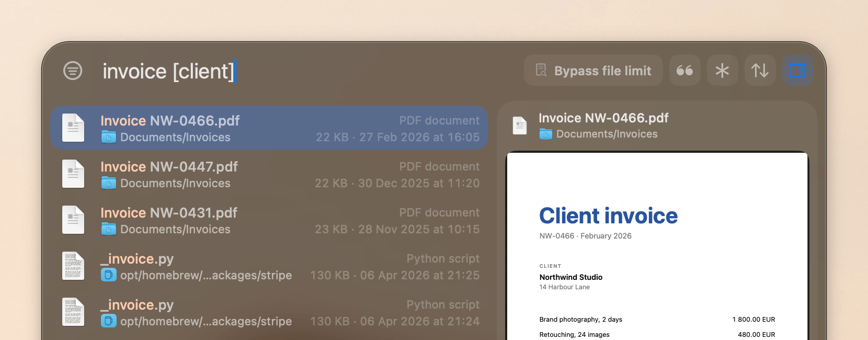Viewport: 868px width, 340px height.
Task: Toggle the asterisk wildcard option
Action: [x=723, y=70]
